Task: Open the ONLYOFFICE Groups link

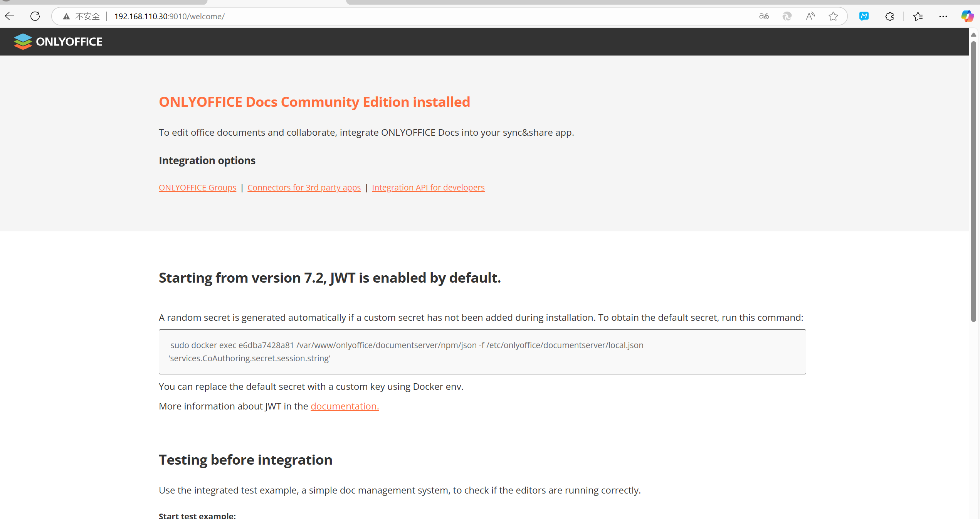Action: coord(197,187)
